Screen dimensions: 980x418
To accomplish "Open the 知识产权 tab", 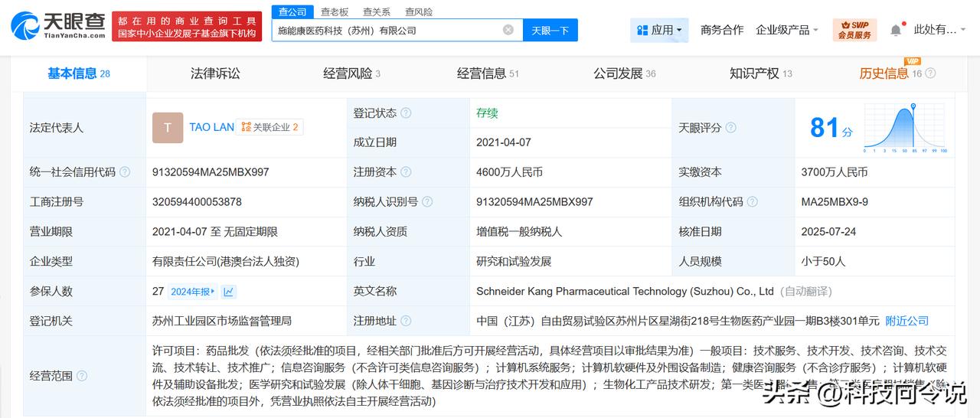I will pyautogui.click(x=761, y=73).
